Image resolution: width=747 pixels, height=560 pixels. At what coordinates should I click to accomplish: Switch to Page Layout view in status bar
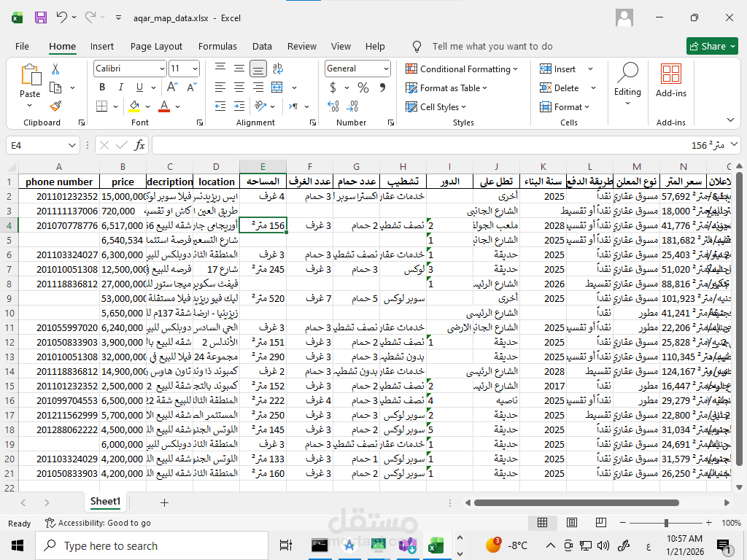tap(572, 522)
